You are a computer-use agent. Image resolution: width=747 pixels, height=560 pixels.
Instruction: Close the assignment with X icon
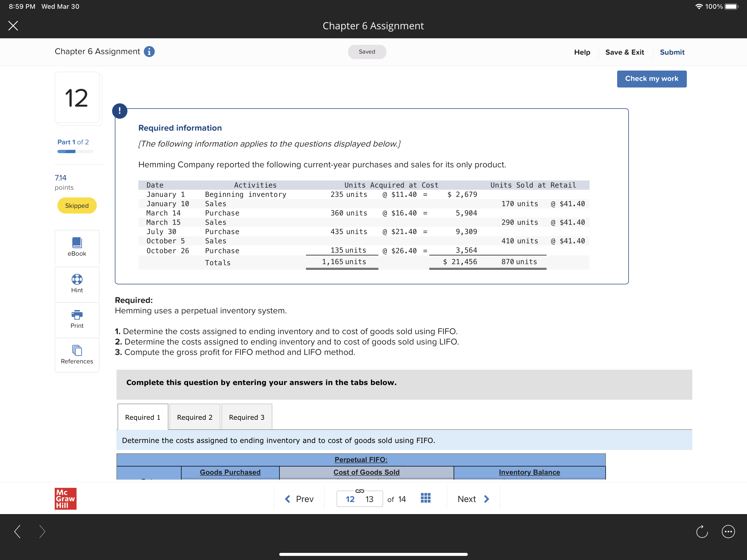(x=13, y=26)
